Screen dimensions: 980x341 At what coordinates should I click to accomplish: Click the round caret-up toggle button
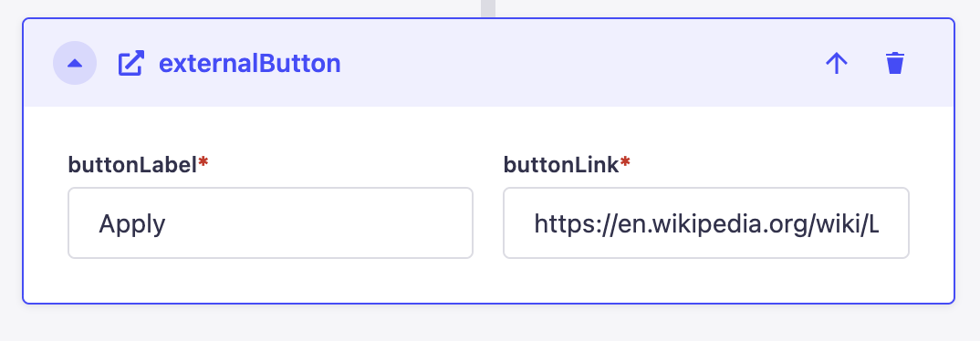tap(75, 63)
